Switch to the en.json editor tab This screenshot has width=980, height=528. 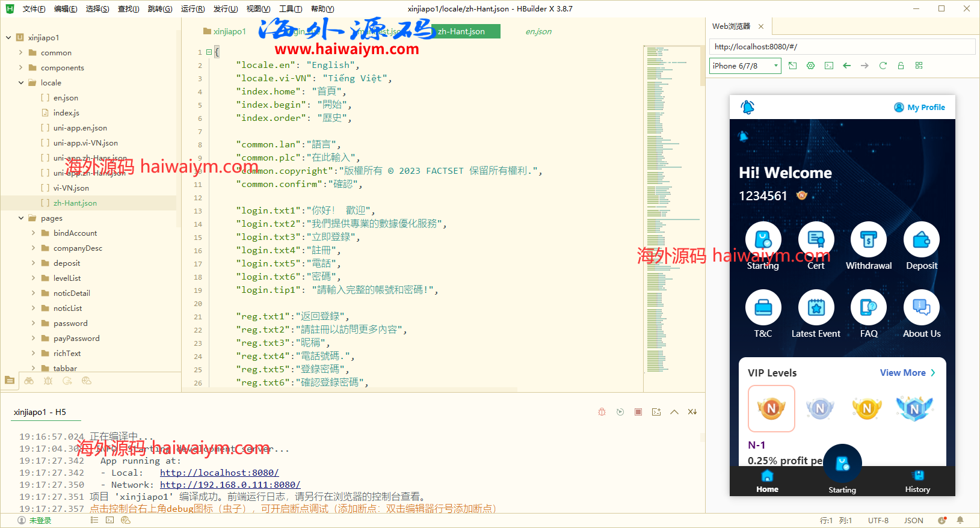538,32
